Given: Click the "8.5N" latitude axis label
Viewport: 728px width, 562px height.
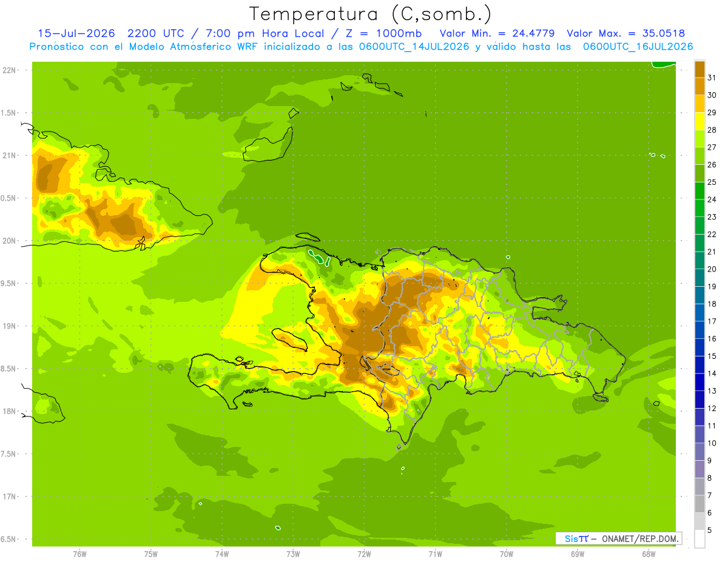Looking at the screenshot, I should [x=10, y=369].
